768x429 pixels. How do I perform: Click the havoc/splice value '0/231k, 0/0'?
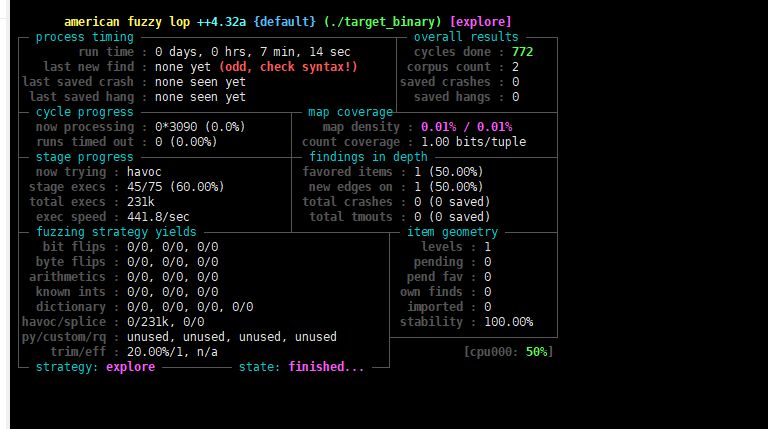pyautogui.click(x=166, y=322)
